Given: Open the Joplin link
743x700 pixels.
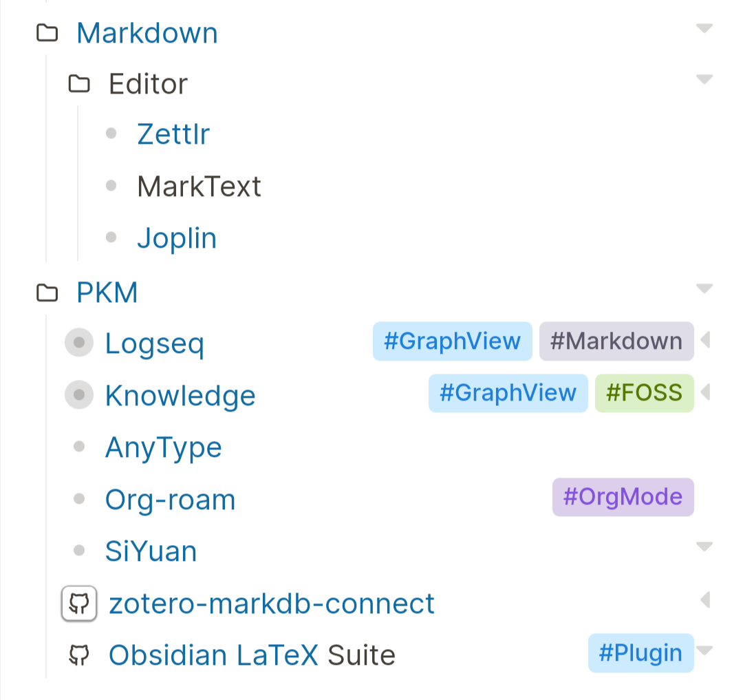Looking at the screenshot, I should pos(177,238).
